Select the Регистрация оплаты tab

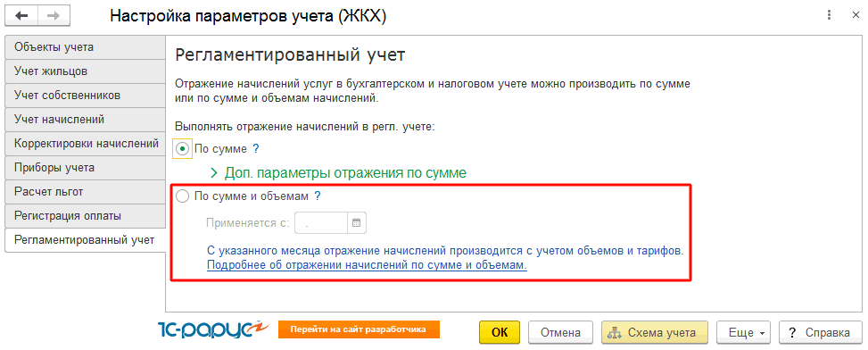coord(85,215)
